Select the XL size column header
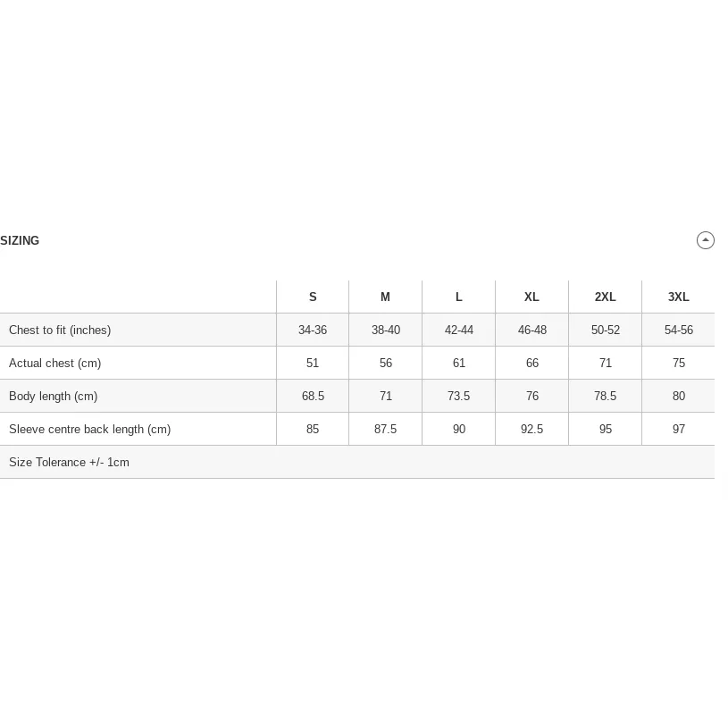 click(x=531, y=297)
